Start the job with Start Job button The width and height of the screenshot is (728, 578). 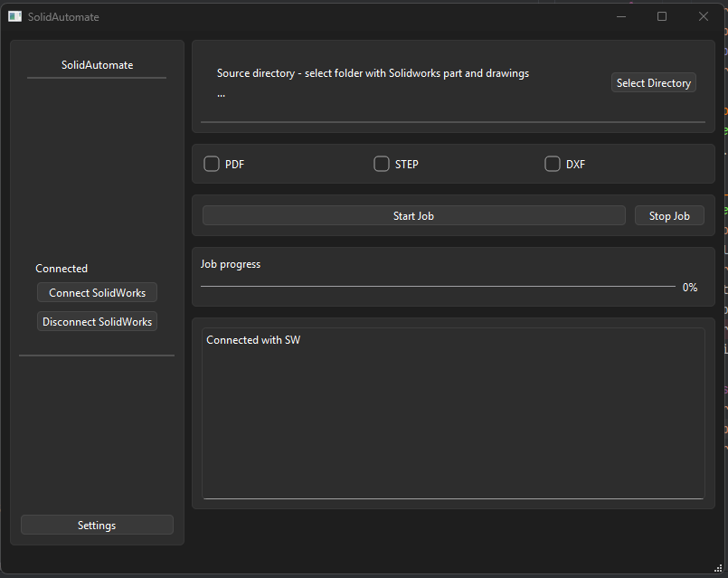(413, 215)
